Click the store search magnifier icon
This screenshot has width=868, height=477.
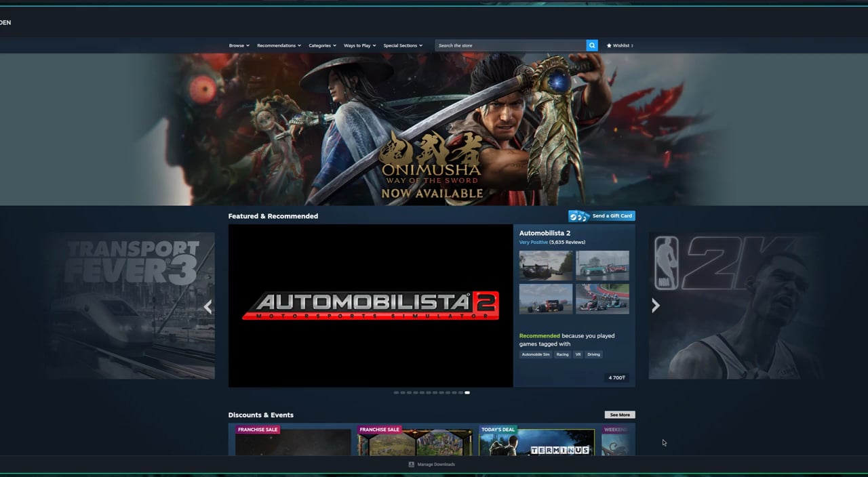pyautogui.click(x=592, y=45)
